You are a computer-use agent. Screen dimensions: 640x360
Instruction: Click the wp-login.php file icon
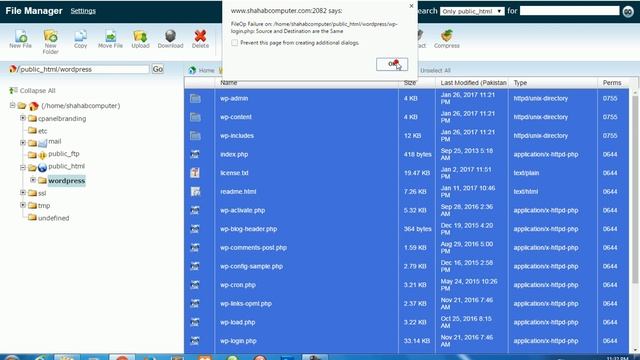pyautogui.click(x=195, y=341)
